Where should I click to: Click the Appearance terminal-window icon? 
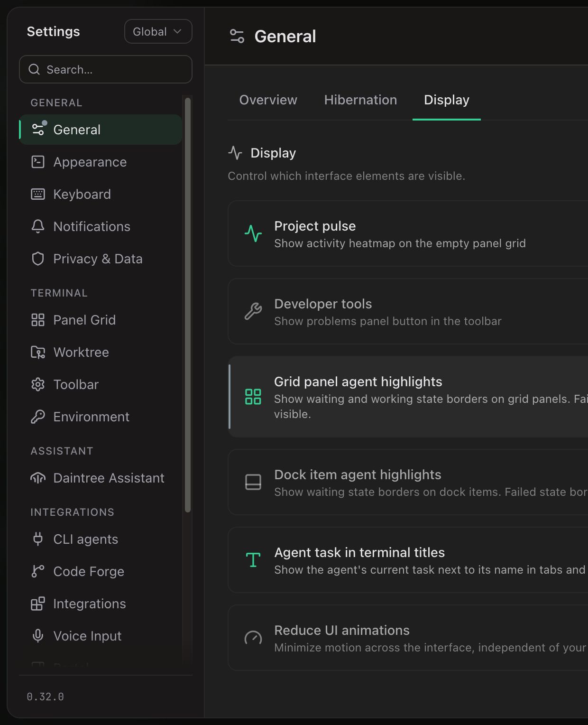38,162
